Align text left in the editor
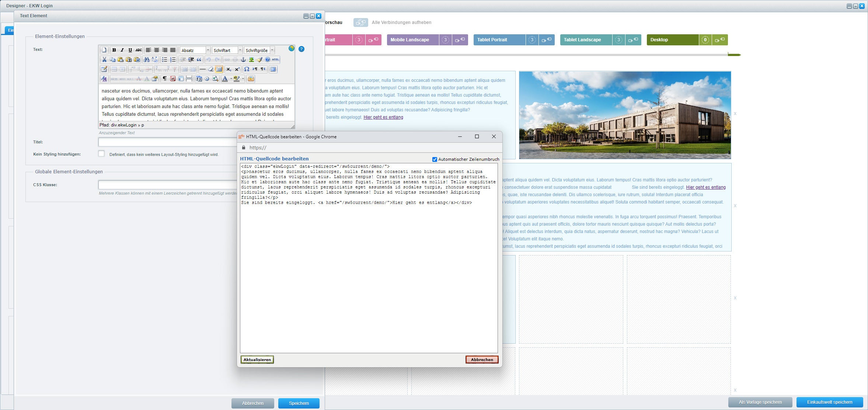Screen dimensions: 868x410 [149, 50]
